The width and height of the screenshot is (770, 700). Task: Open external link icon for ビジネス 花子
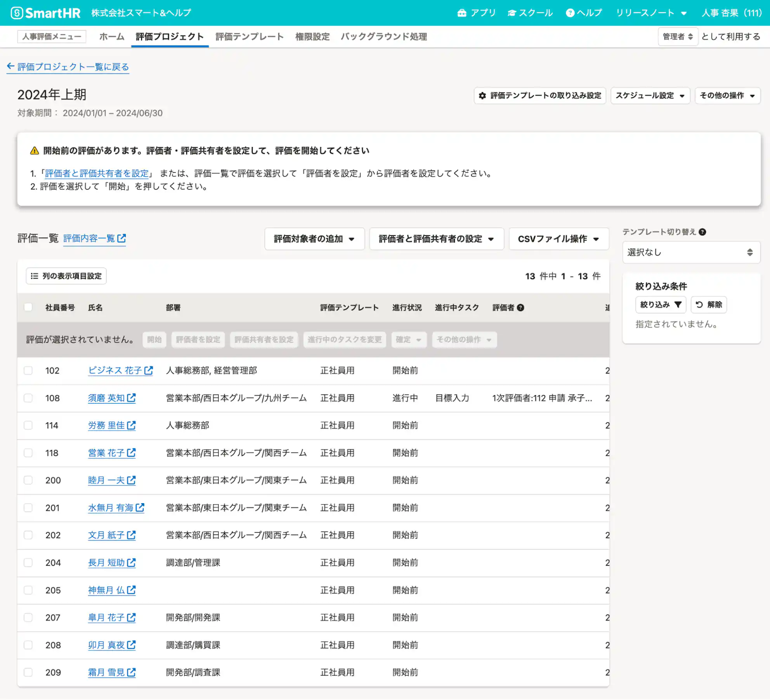coord(149,370)
